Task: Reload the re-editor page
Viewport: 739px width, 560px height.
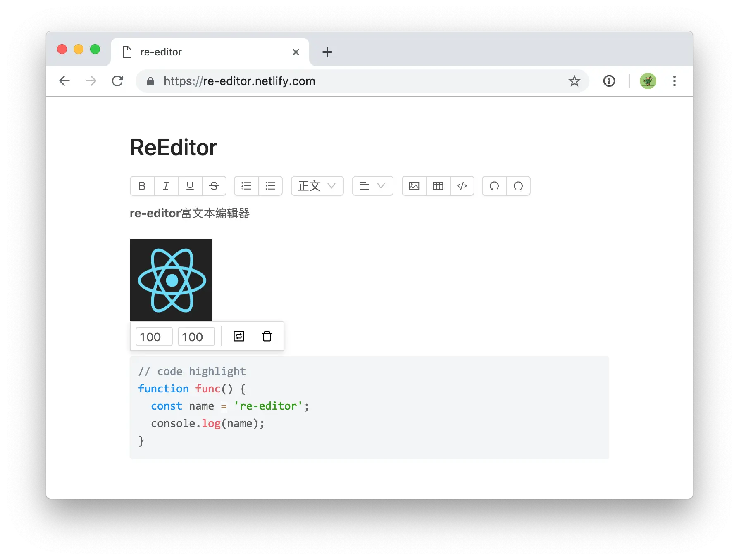Action: pos(118,81)
